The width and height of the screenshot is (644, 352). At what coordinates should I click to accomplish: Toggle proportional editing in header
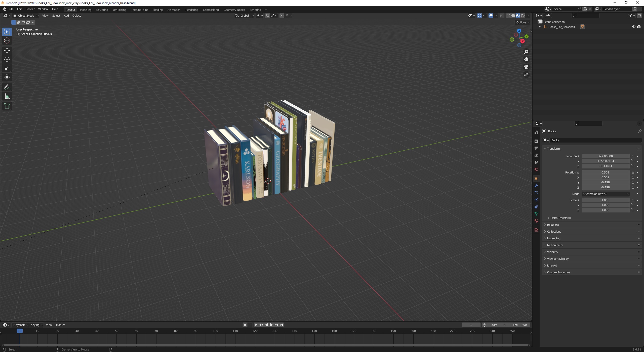coord(282,16)
